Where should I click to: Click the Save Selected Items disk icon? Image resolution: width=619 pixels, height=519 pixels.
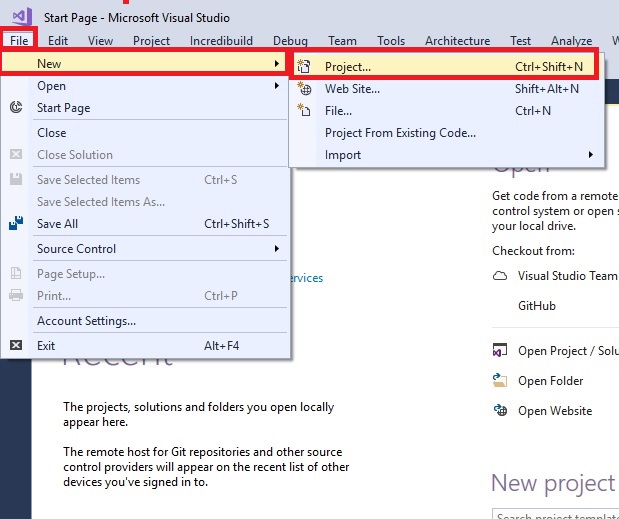point(16,179)
